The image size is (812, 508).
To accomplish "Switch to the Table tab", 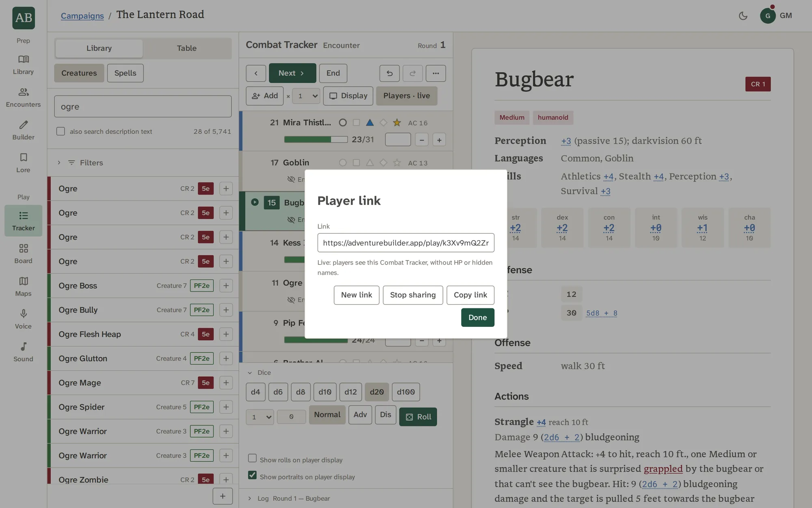I will [187, 48].
